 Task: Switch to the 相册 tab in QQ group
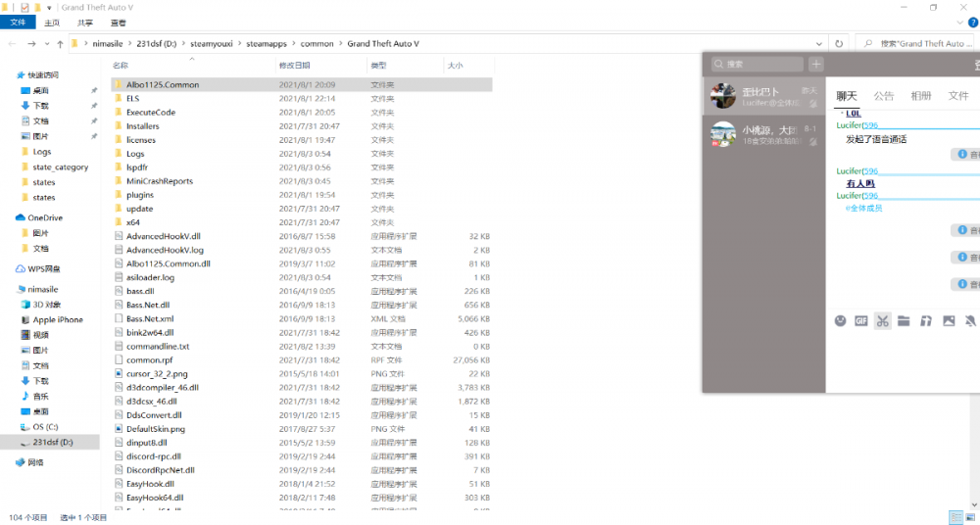click(921, 96)
